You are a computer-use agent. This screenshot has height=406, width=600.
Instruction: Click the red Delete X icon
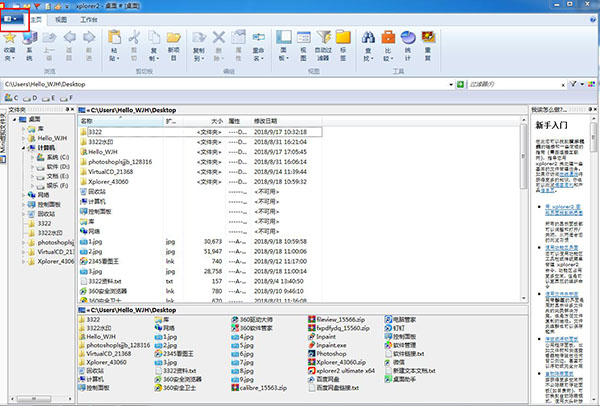pyautogui.click(x=218, y=39)
